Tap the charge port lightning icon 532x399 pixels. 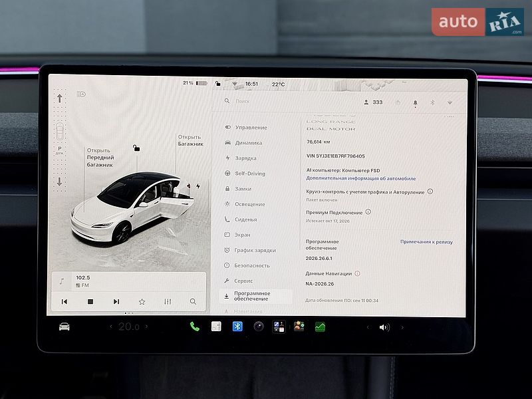point(198,186)
